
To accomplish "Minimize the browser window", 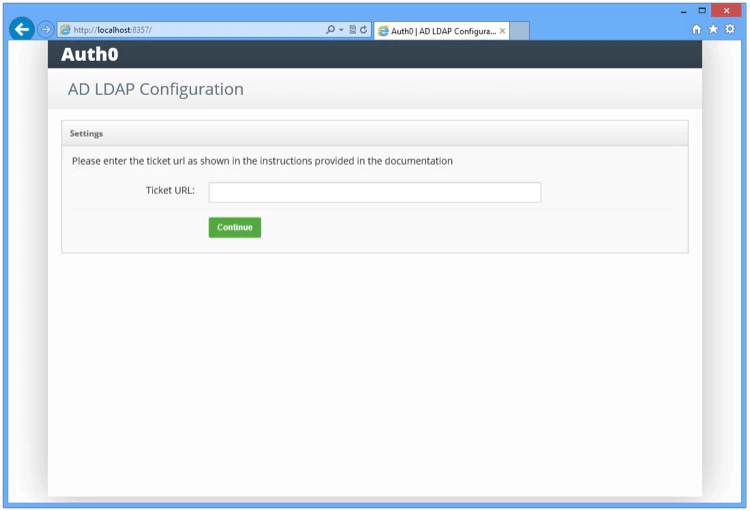I will (x=684, y=11).
